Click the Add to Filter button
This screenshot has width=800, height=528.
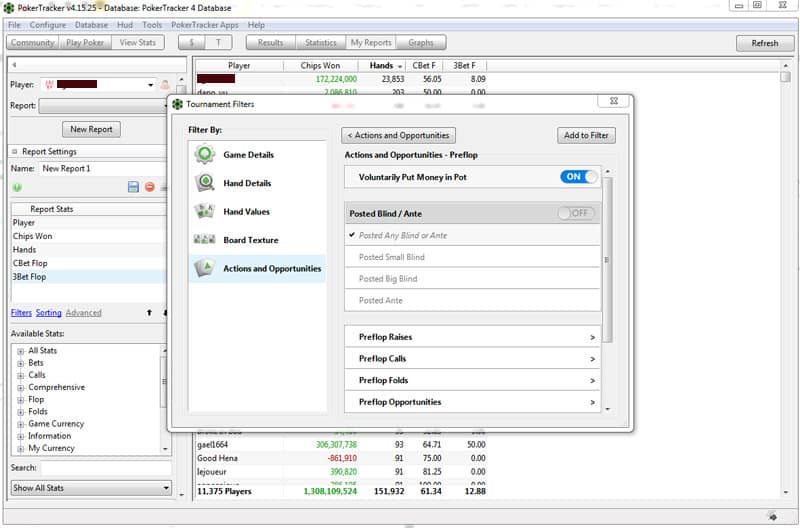click(x=586, y=135)
